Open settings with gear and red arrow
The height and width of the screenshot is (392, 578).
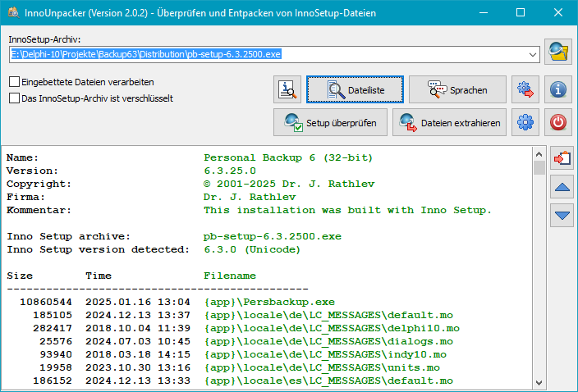pyautogui.click(x=525, y=89)
